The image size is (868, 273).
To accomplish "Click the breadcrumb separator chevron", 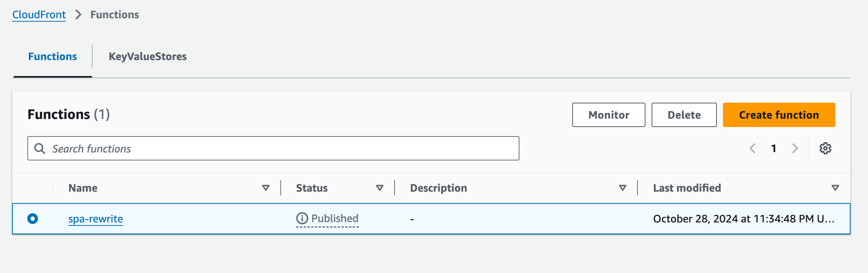I will click(x=78, y=15).
